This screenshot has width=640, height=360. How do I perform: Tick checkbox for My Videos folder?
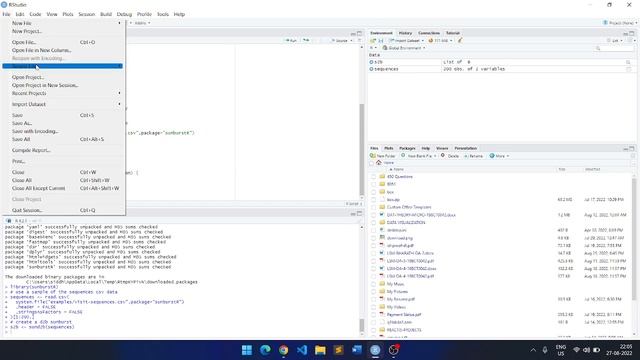point(373,307)
